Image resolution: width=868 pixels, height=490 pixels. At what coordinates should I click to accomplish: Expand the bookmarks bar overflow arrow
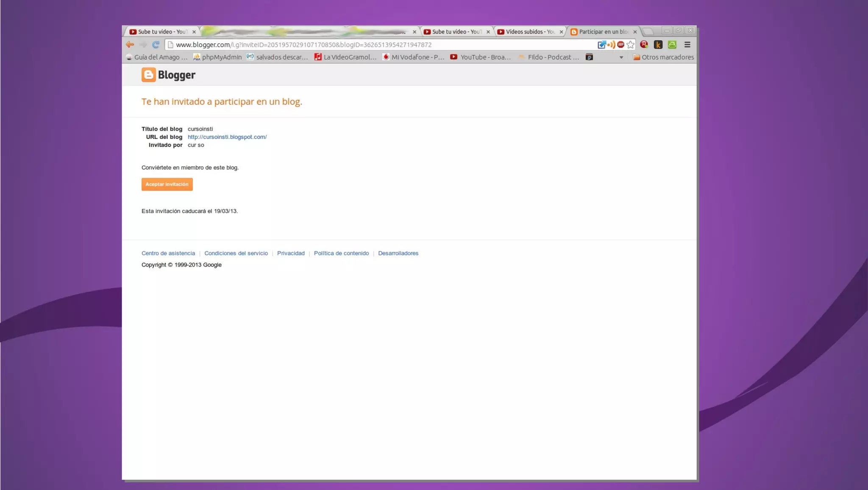[621, 57]
